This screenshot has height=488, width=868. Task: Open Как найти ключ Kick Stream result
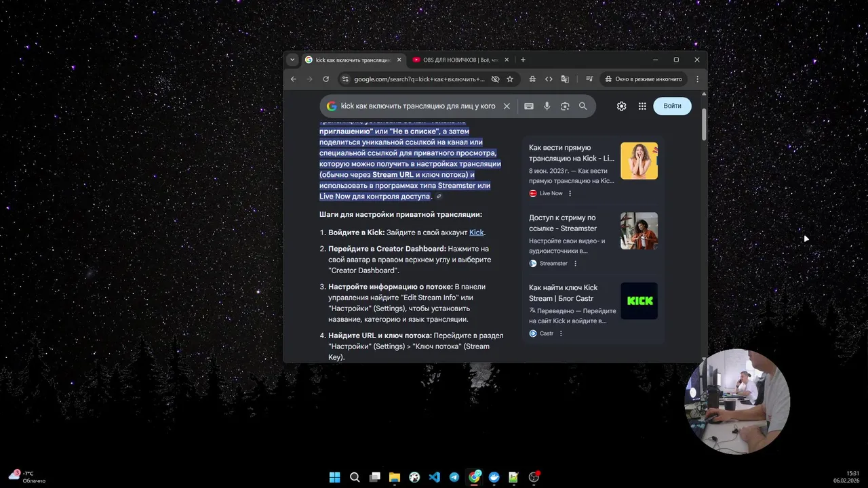click(563, 293)
